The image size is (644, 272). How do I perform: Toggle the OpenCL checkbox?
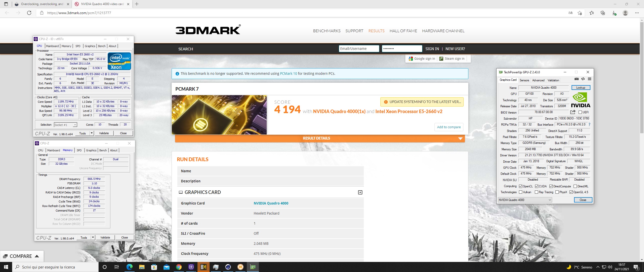point(520,186)
